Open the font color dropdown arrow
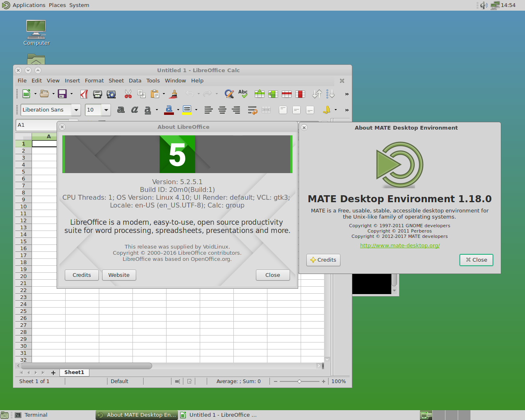525x420 pixels. 178,110
